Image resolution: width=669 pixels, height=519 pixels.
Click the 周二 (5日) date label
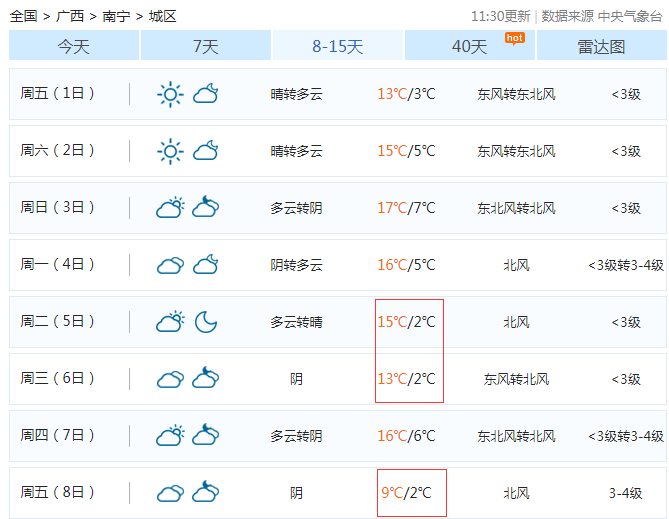tap(58, 322)
